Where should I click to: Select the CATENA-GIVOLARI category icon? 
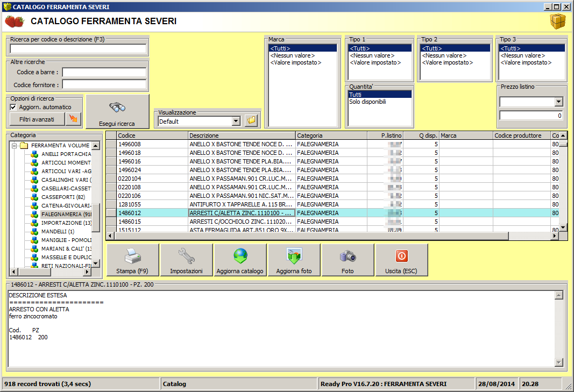click(x=34, y=206)
